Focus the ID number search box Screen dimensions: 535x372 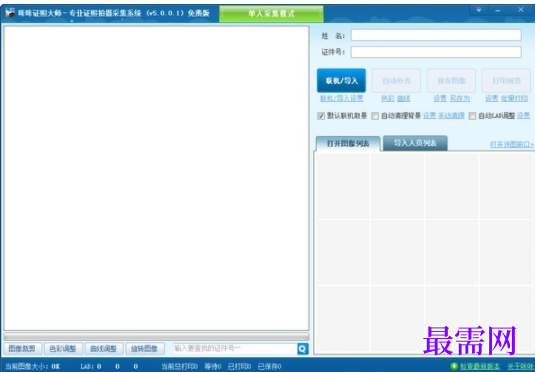[x=235, y=349]
